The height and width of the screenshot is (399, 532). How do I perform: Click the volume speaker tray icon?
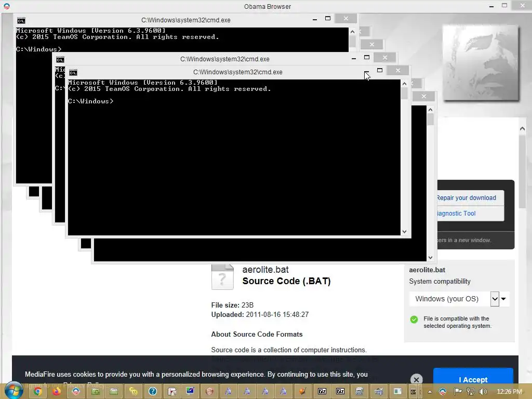[483, 392]
